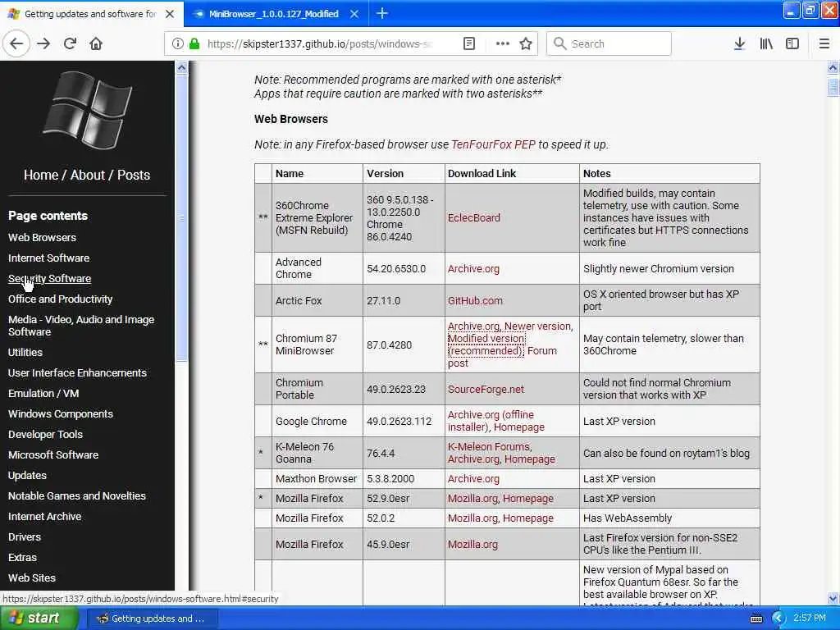
Task: Click the system clock 2:57 PM
Action: click(x=810, y=618)
